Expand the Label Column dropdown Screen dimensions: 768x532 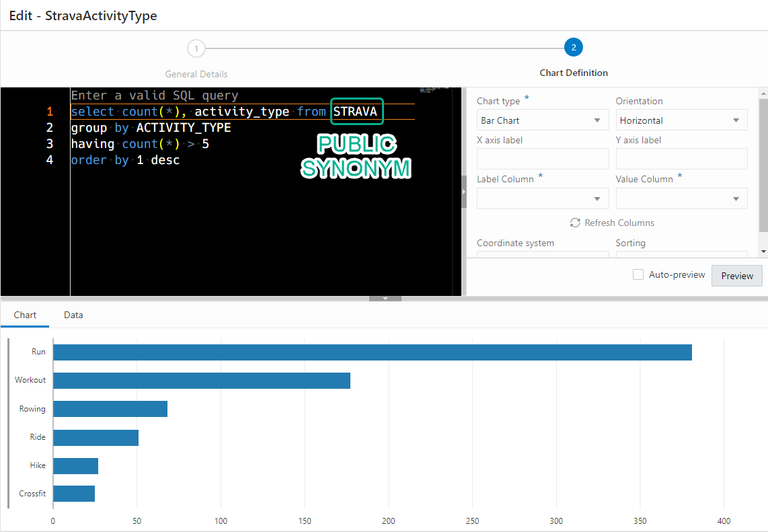[543, 198]
